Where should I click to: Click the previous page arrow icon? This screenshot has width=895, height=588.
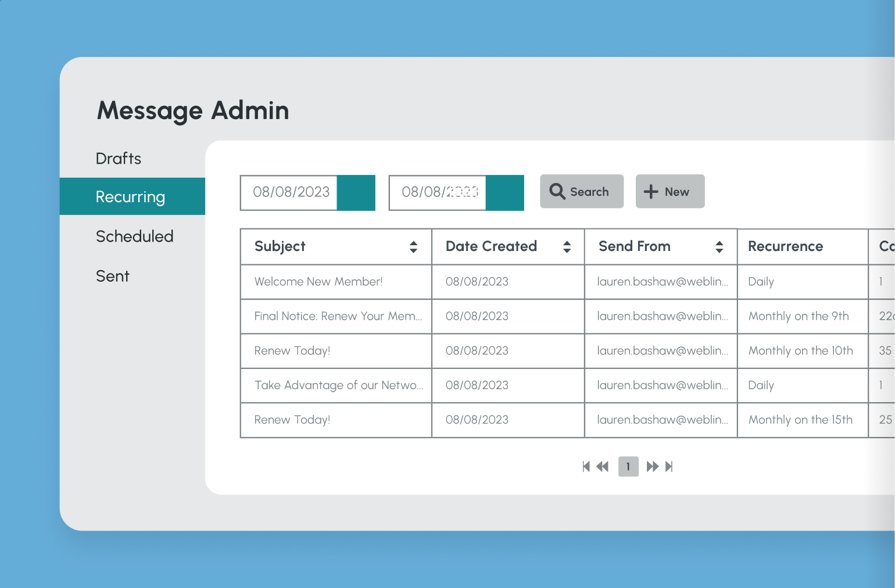tap(603, 466)
